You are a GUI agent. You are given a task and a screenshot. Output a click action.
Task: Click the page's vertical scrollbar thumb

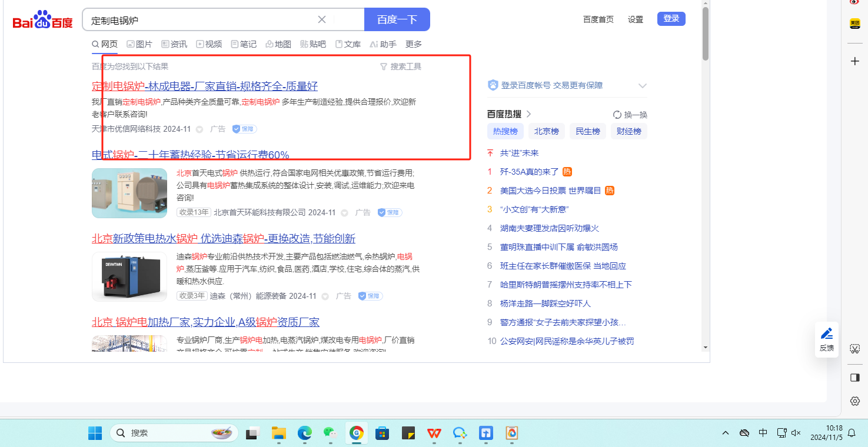(706, 35)
